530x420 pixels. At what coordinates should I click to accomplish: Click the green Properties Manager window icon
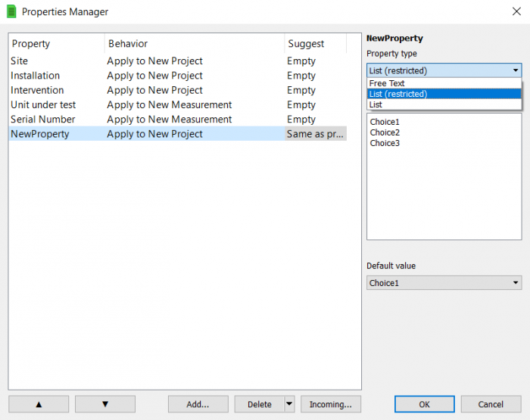[11, 11]
